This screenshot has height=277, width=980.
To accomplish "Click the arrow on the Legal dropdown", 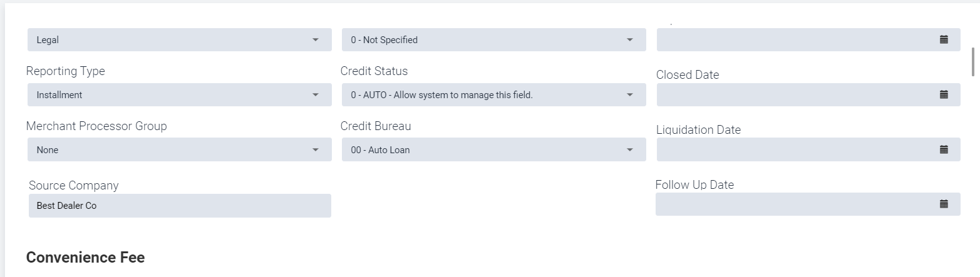I will [315, 40].
